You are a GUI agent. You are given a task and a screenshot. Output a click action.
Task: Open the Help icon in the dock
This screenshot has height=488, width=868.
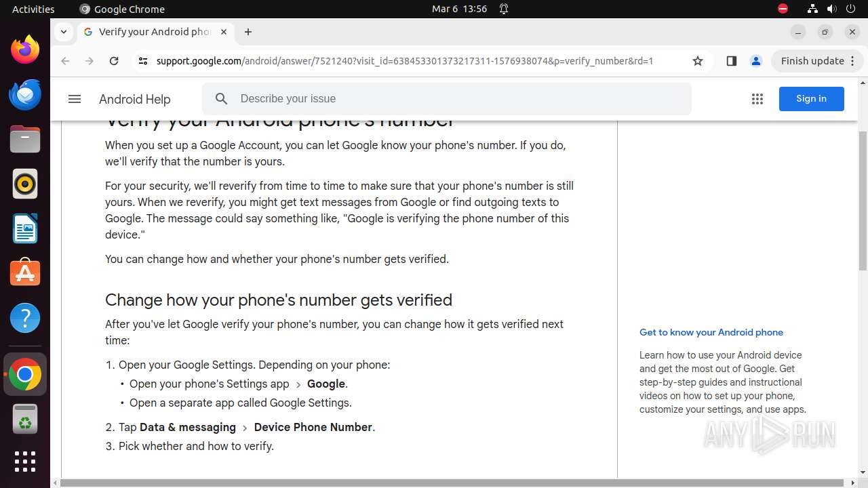[x=25, y=318]
